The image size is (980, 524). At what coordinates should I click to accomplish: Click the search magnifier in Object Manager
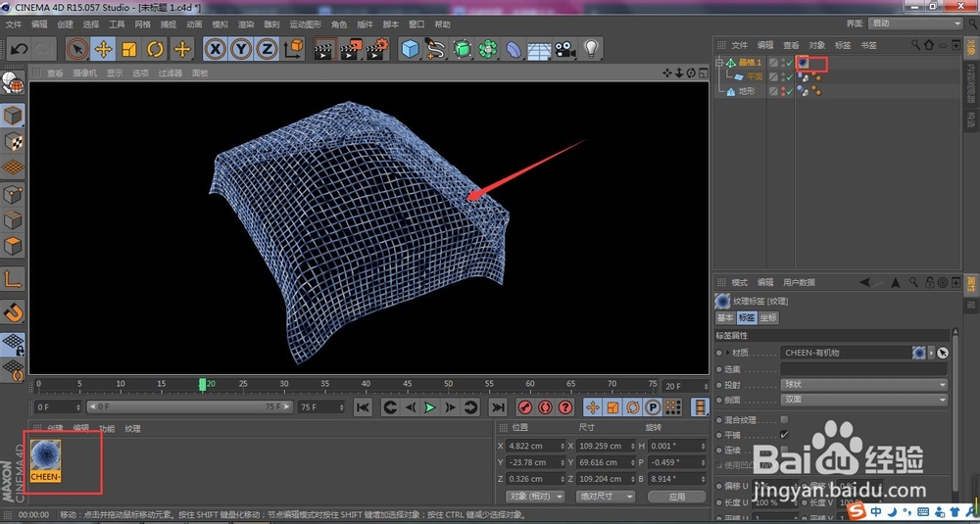[x=915, y=45]
